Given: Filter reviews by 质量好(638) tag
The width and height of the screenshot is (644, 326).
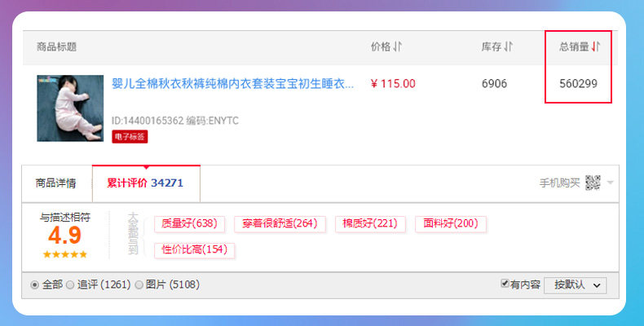Looking at the screenshot, I should [189, 224].
